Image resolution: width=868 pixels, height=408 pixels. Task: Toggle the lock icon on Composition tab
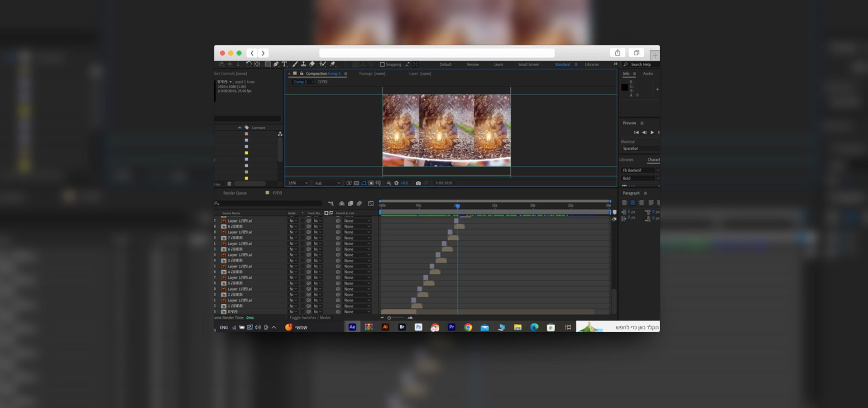tap(302, 73)
